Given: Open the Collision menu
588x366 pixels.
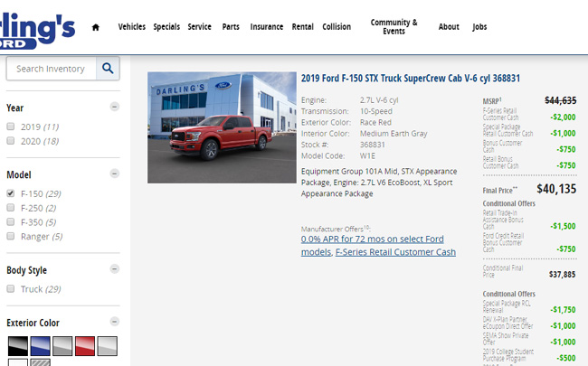Looking at the screenshot, I should coord(337,27).
